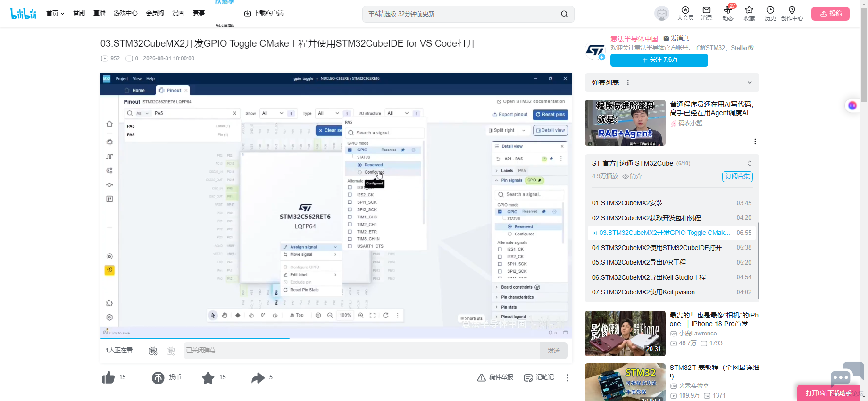Open danmaku list options menu

(628, 83)
